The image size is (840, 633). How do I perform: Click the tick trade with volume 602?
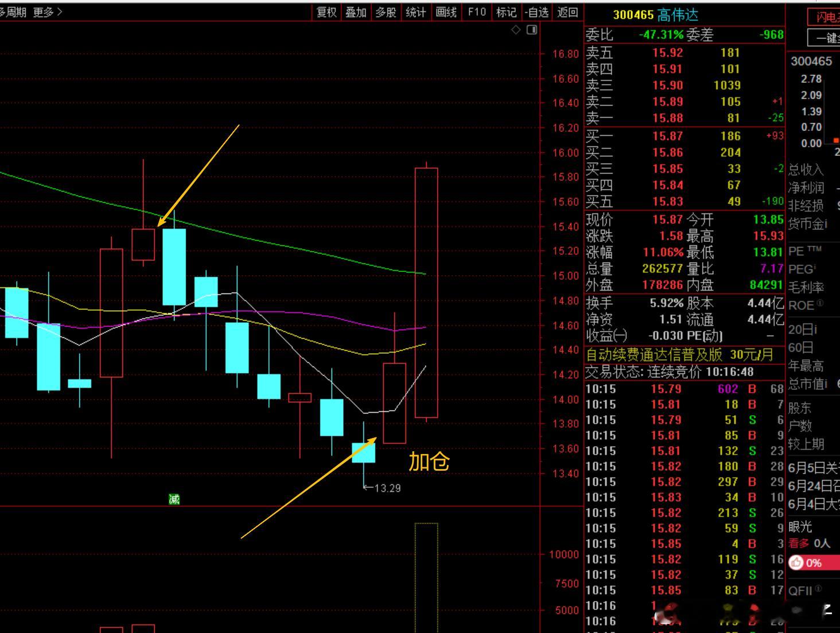click(x=684, y=389)
